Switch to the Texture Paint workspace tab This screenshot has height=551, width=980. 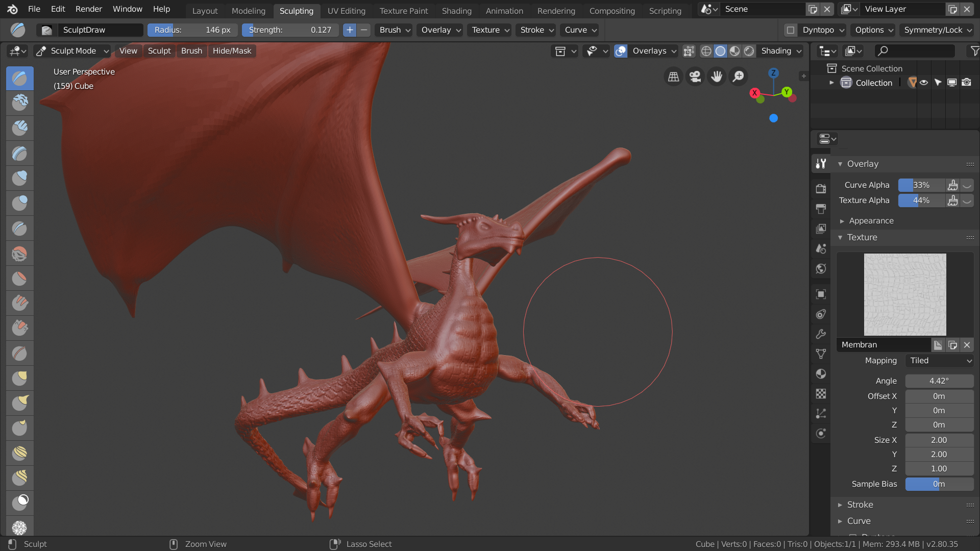coord(404,11)
